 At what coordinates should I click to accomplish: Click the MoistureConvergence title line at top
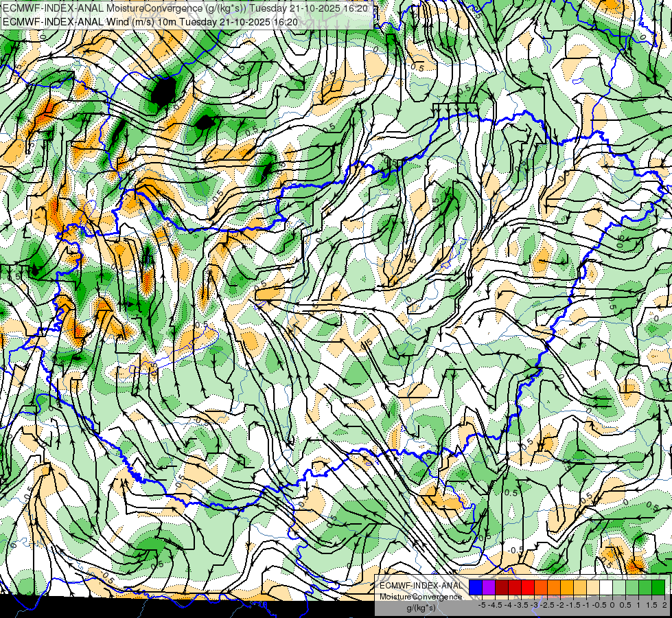185,8
